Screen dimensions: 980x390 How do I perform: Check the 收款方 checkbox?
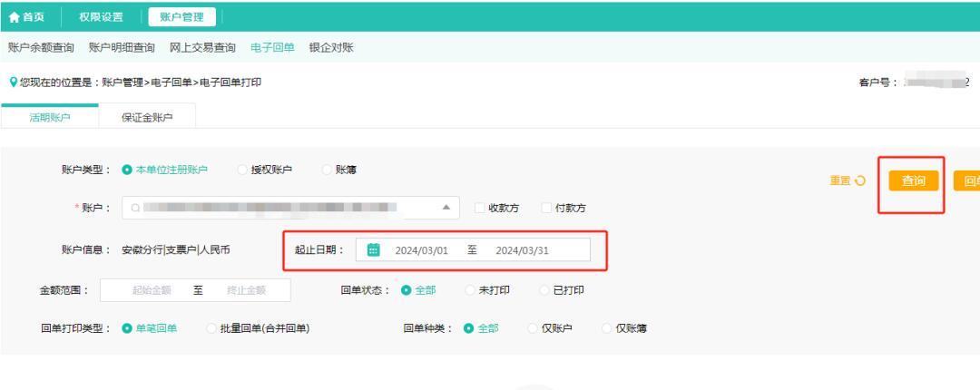click(x=479, y=208)
